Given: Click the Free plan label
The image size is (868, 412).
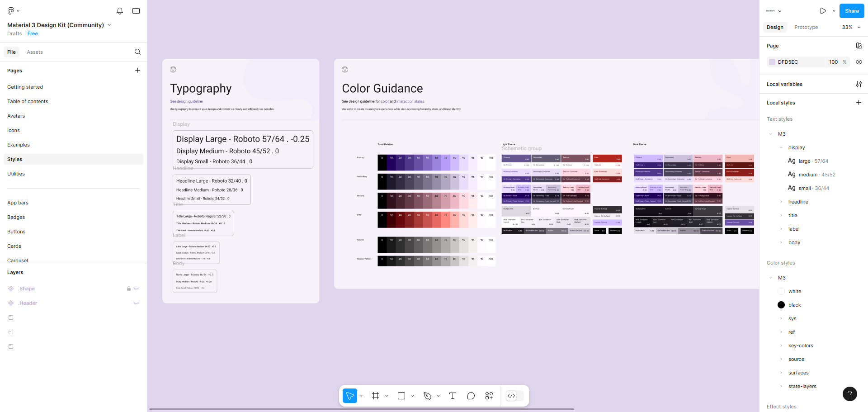Looking at the screenshot, I should [x=33, y=33].
